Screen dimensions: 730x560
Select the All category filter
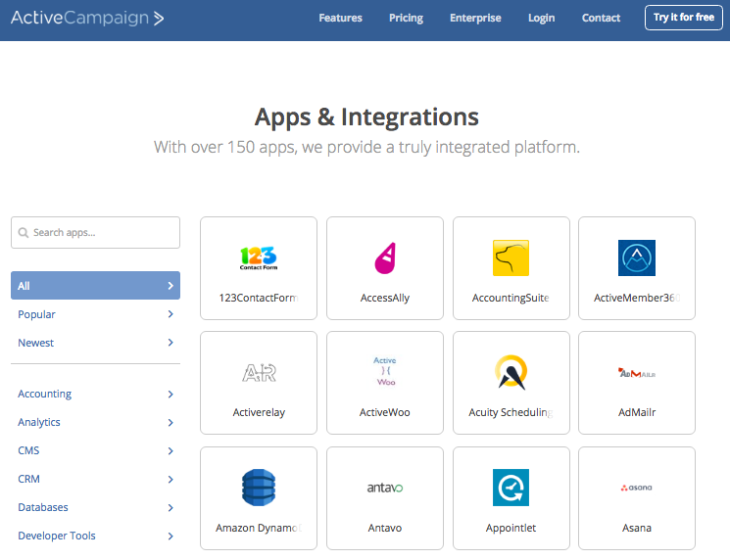coord(95,286)
